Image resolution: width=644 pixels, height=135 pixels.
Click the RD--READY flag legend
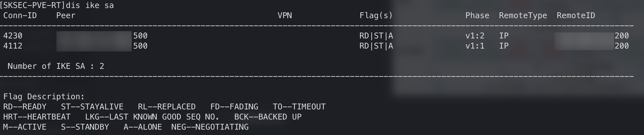coord(25,107)
